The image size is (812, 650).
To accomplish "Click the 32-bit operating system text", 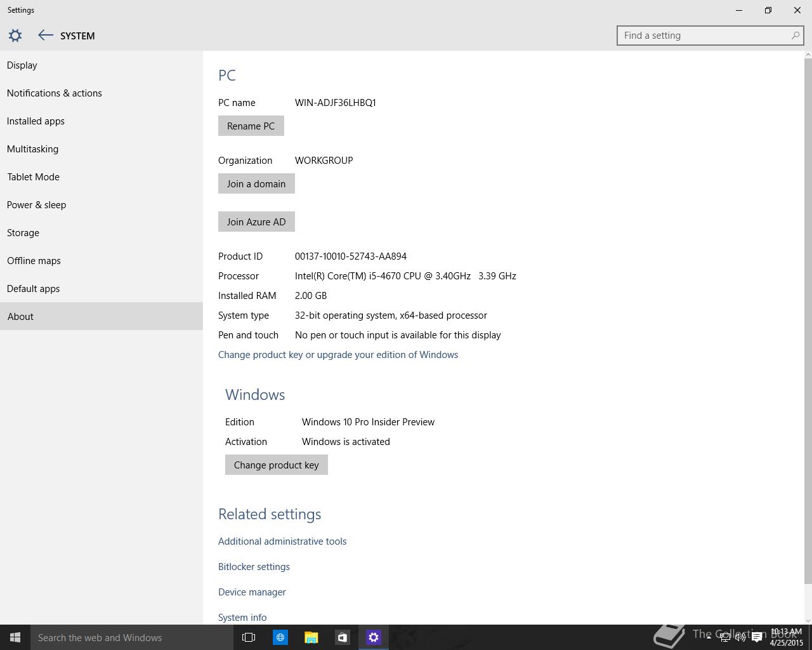I will click(391, 315).
